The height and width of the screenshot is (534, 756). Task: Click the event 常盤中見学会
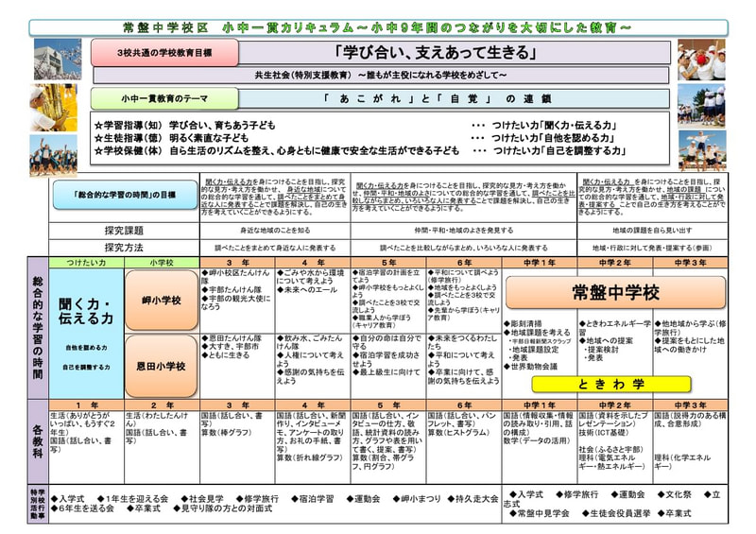point(540,514)
